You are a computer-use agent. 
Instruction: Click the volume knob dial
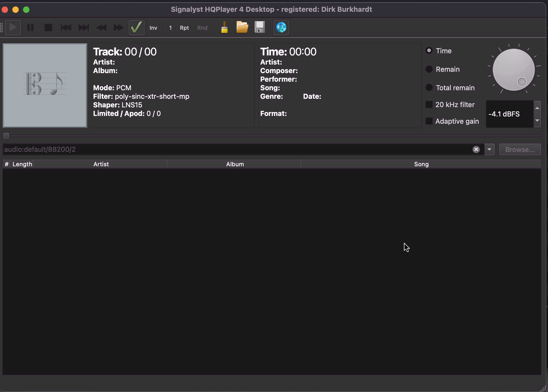click(514, 70)
